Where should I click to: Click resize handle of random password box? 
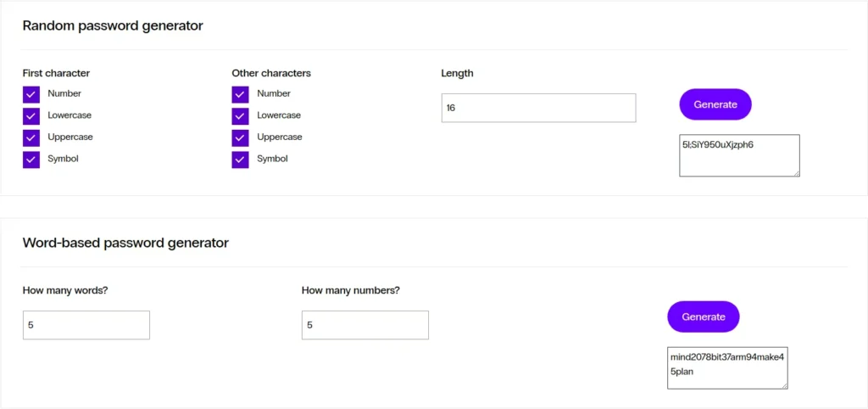click(796, 173)
